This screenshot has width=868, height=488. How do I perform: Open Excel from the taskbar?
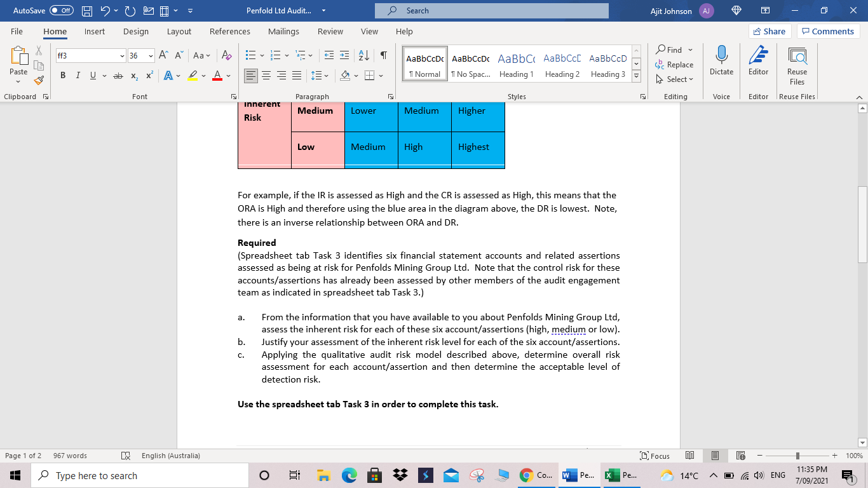(x=613, y=475)
